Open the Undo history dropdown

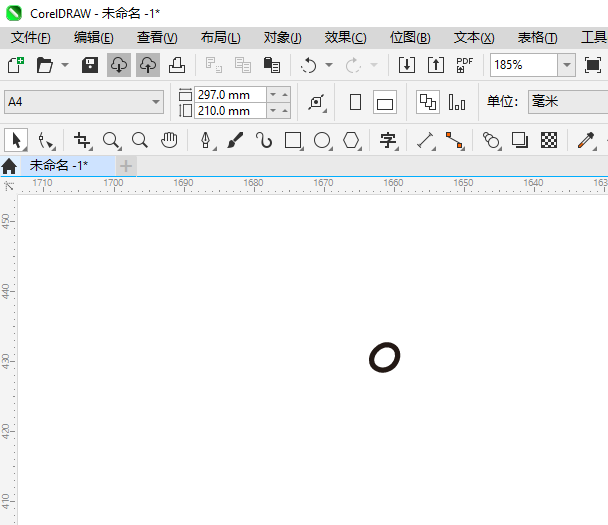[x=329, y=65]
